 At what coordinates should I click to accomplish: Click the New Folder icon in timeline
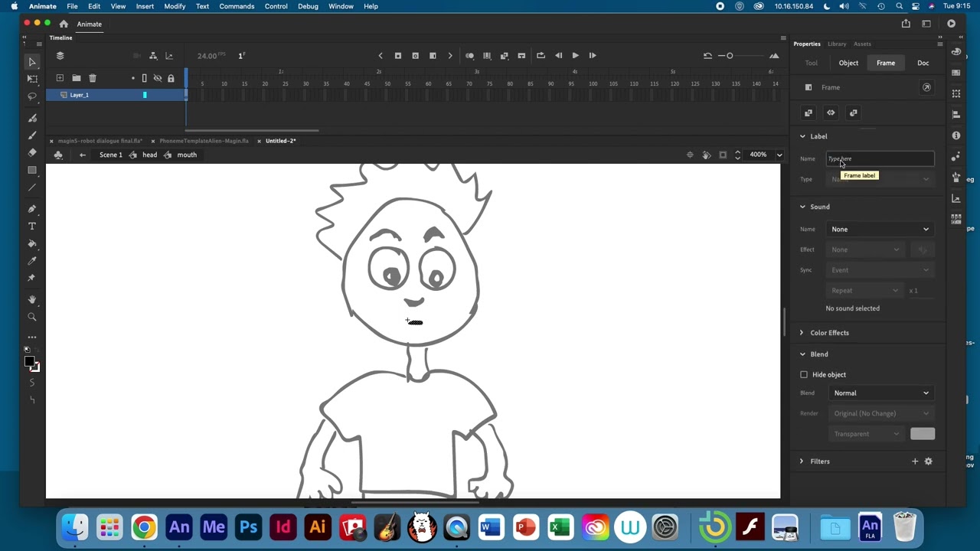(x=77, y=78)
